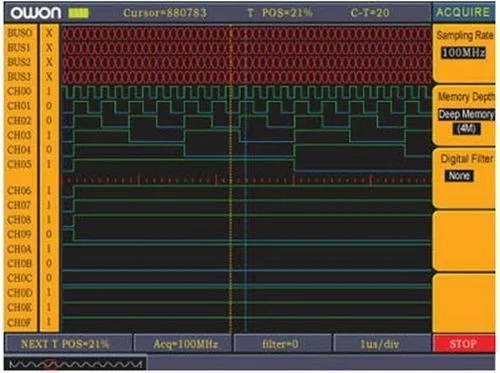The width and height of the screenshot is (500, 373).
Task: Select the CH0F channel label
Action: tap(19, 322)
